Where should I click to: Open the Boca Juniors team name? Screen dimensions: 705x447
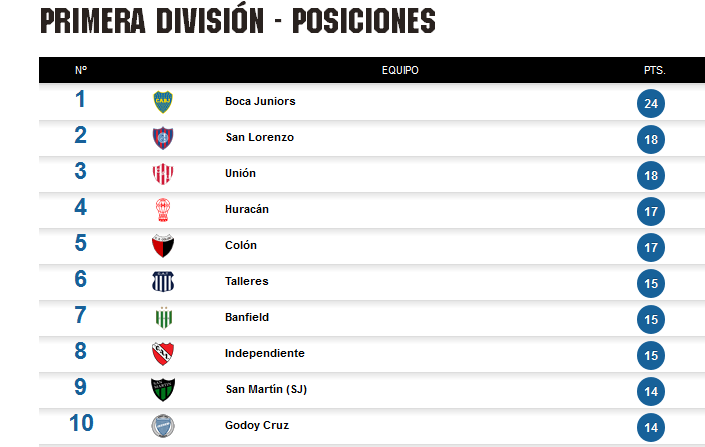pos(260,101)
